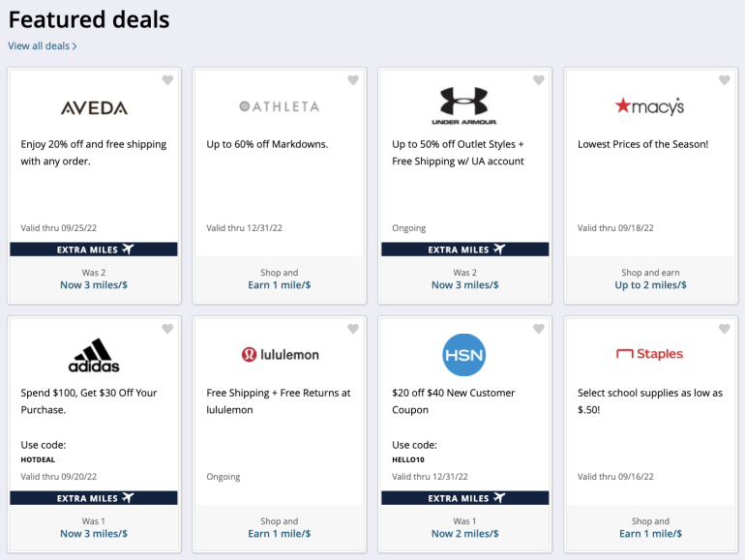745x560 pixels.
Task: Select Up to 2 miles/$ for Macy's
Action: (x=650, y=285)
